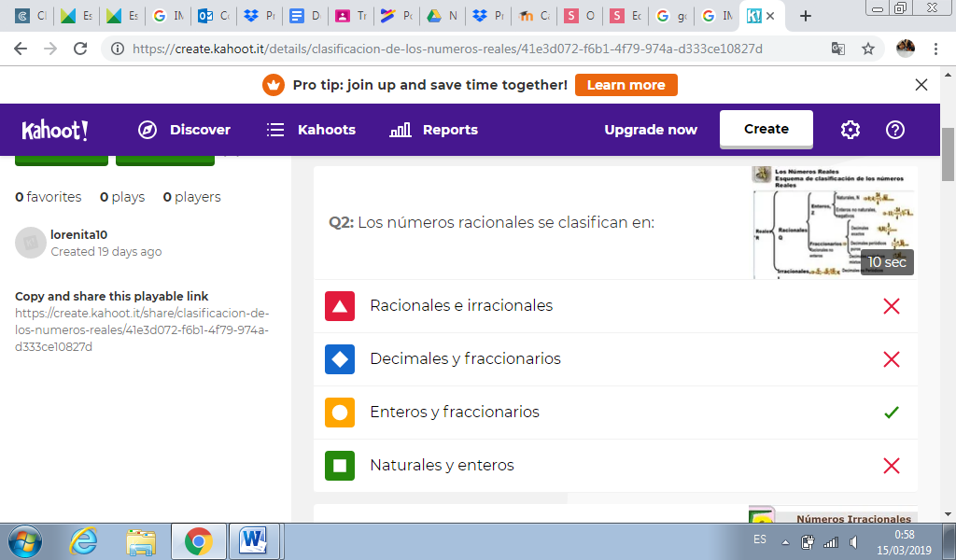956x560 pixels.
Task: Select answer text Naturales y enteros
Action: point(442,465)
